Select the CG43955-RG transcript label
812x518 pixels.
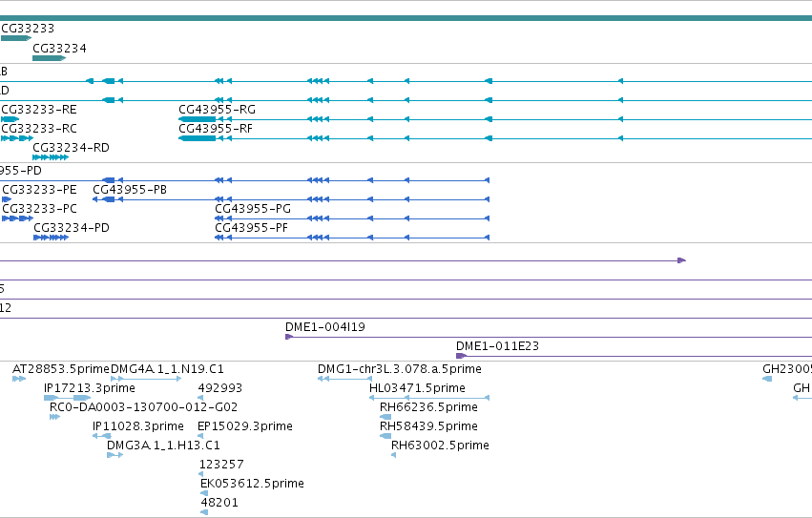pos(217,110)
